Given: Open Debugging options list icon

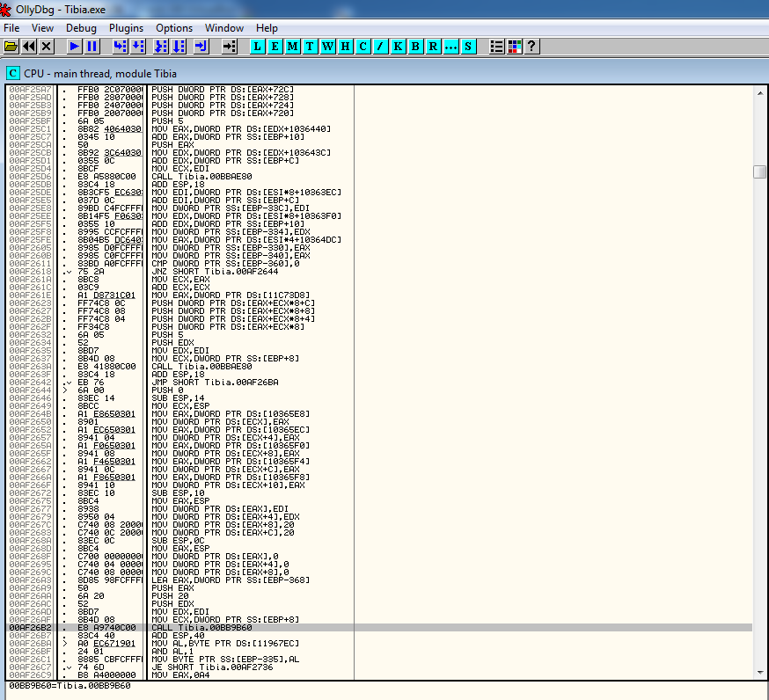Looking at the screenshot, I should coord(497,47).
